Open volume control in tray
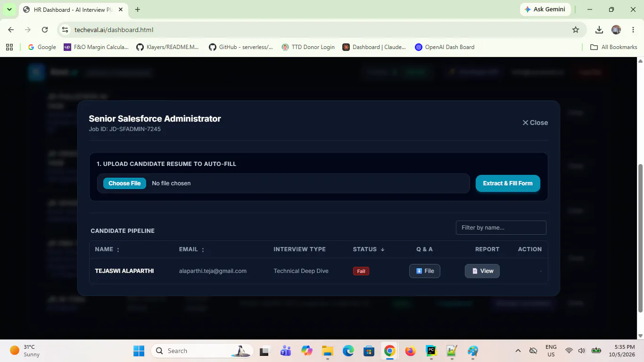 pyautogui.click(x=582, y=351)
